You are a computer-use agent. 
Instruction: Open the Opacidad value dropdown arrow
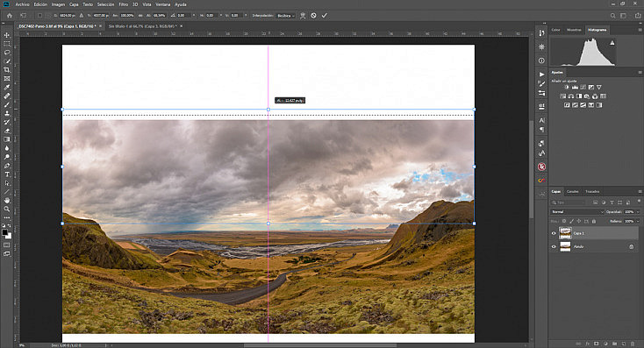(x=638, y=212)
